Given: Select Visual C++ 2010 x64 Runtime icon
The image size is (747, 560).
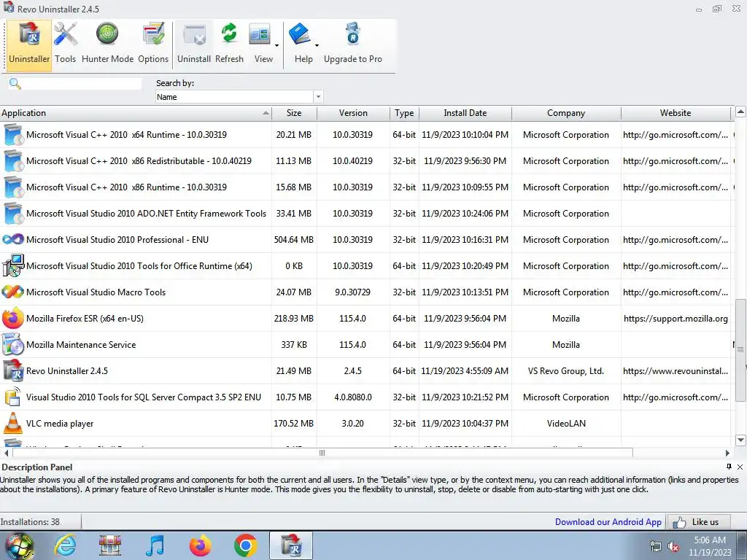Looking at the screenshot, I should click(x=13, y=135).
